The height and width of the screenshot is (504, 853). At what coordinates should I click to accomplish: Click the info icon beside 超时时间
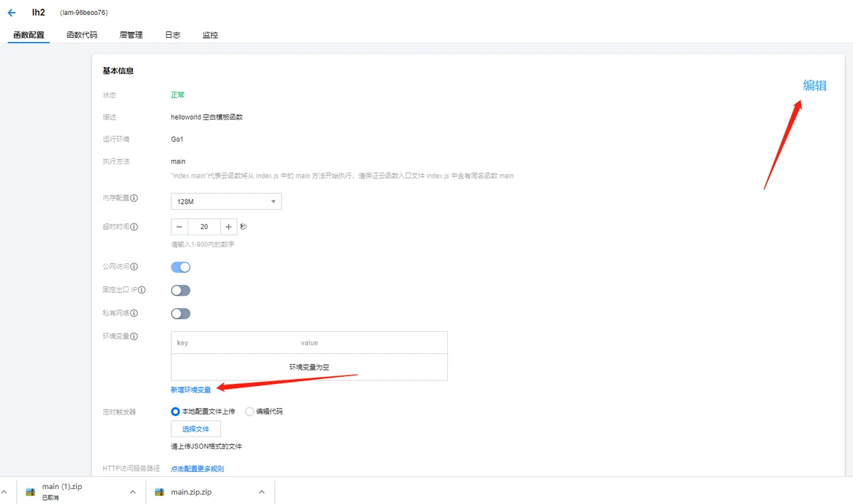click(134, 227)
